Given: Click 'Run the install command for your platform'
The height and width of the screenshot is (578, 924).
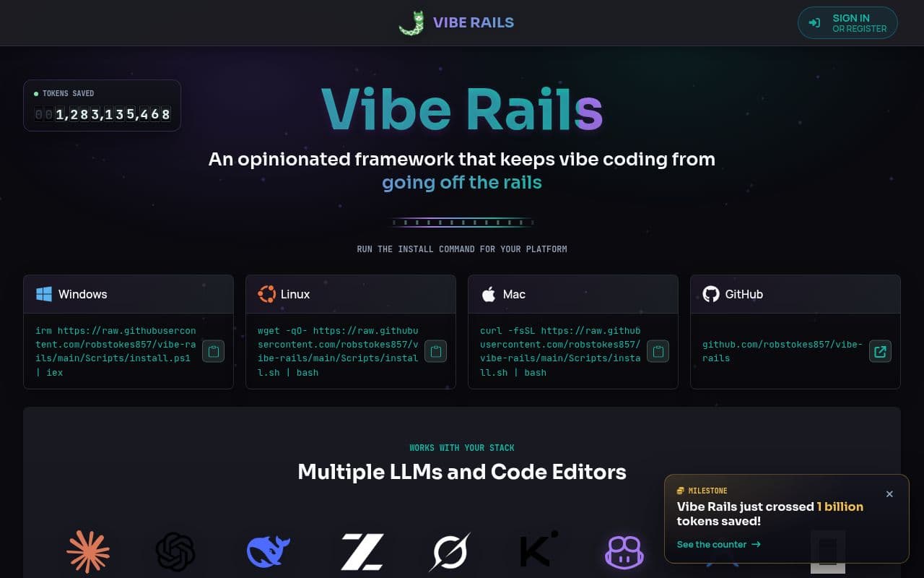Looking at the screenshot, I should 462,249.
